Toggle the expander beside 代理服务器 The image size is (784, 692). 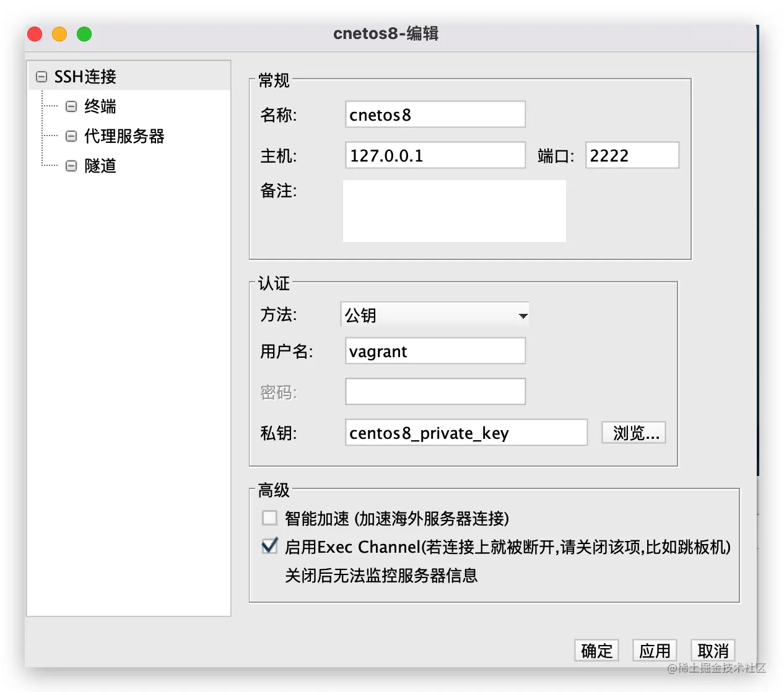[71, 136]
